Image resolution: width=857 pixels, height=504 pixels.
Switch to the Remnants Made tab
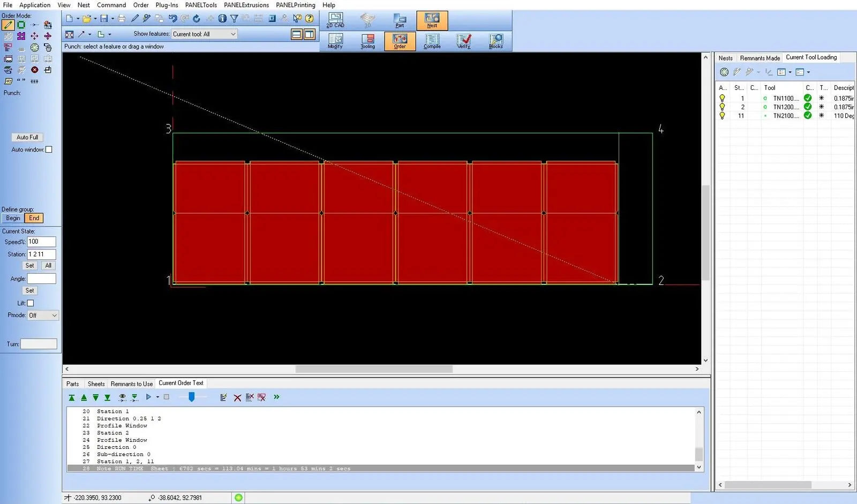[x=760, y=58]
